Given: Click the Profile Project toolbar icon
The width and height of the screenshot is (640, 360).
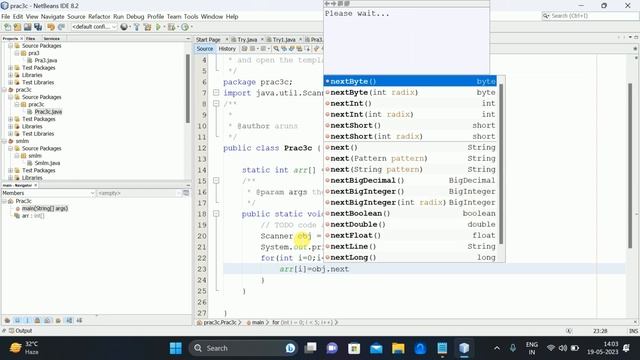Looking at the screenshot, I should click(185, 27).
